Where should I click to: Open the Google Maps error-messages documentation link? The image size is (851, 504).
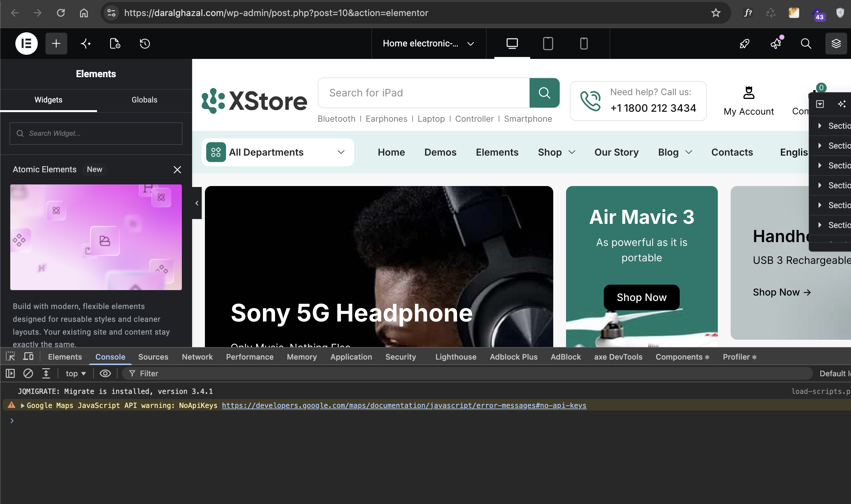pos(404,405)
